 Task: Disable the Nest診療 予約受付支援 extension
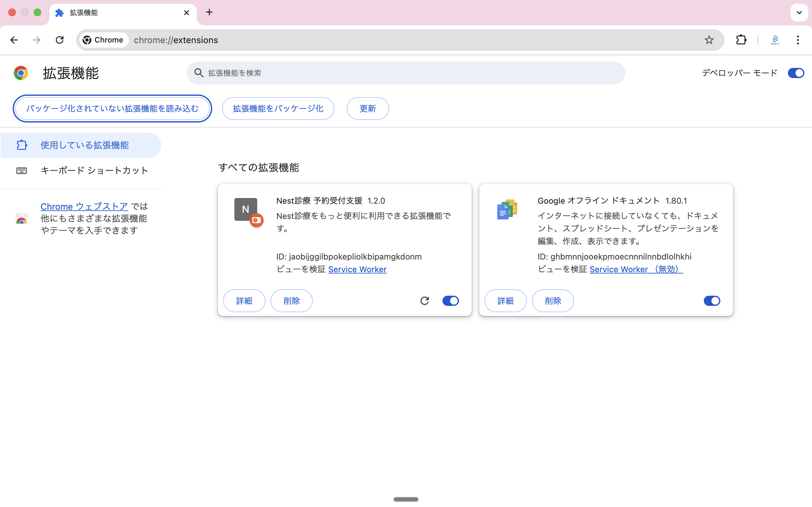tap(450, 301)
